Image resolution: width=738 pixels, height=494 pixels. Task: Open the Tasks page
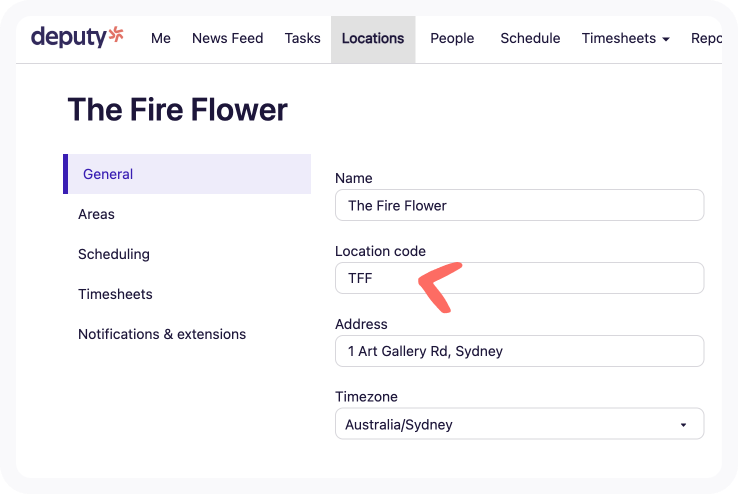(x=302, y=38)
